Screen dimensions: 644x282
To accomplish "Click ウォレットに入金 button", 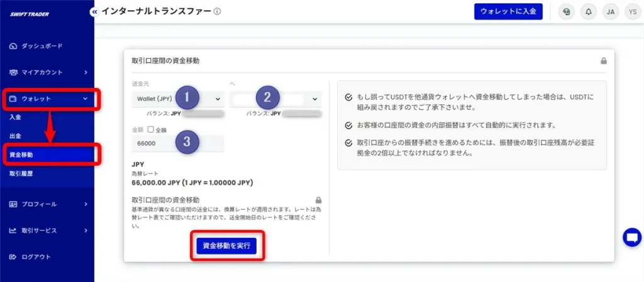I will (508, 11).
